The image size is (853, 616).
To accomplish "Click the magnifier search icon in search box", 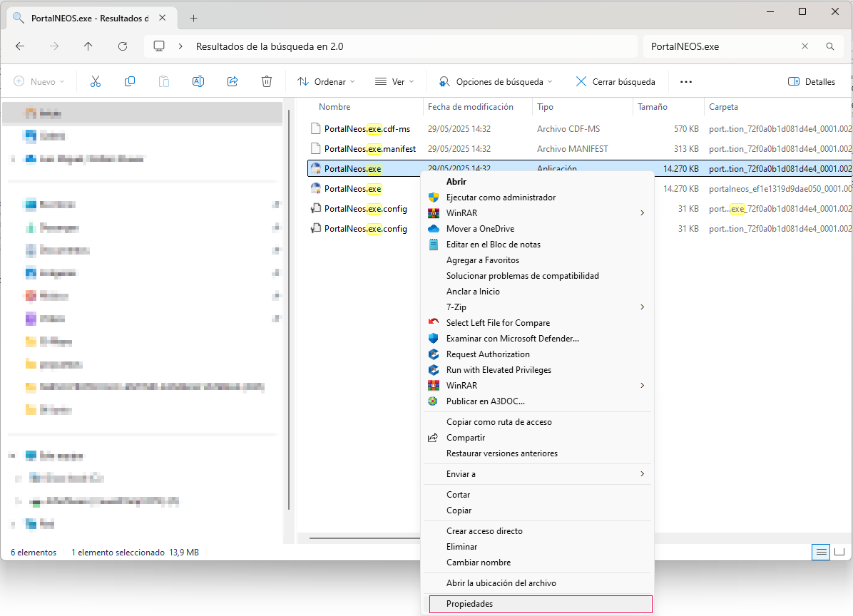I will coord(830,46).
